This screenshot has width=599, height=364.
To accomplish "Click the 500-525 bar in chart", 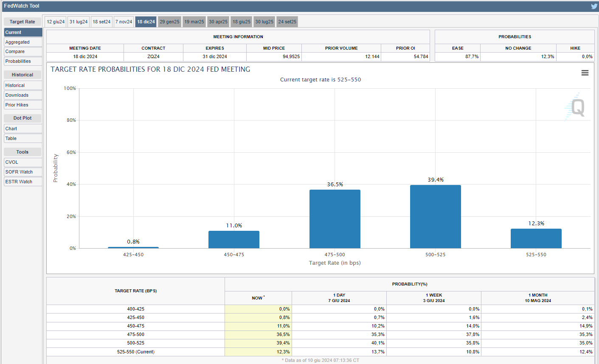I will [435, 216].
